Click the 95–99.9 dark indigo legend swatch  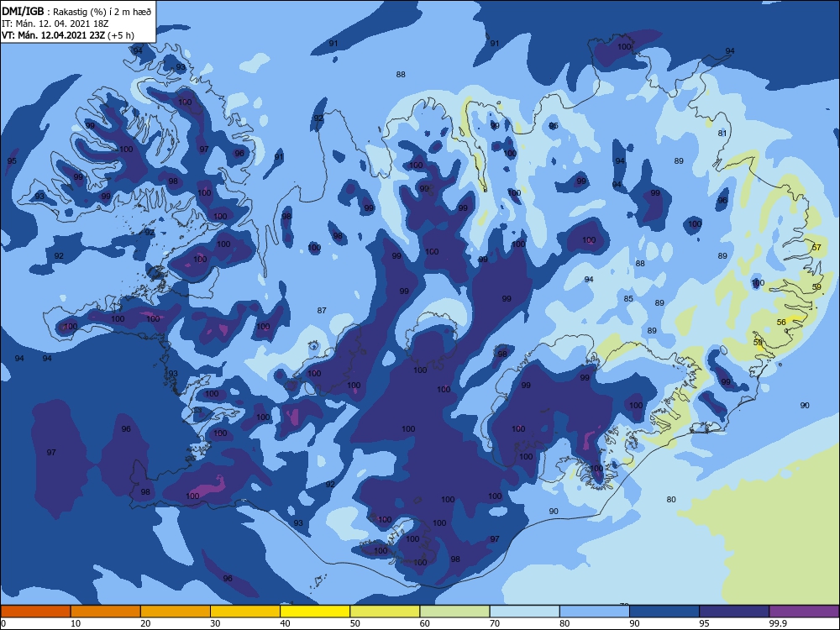(734, 612)
